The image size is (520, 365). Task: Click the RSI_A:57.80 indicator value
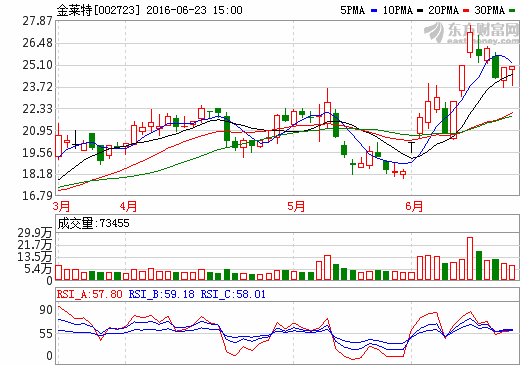[89, 294]
